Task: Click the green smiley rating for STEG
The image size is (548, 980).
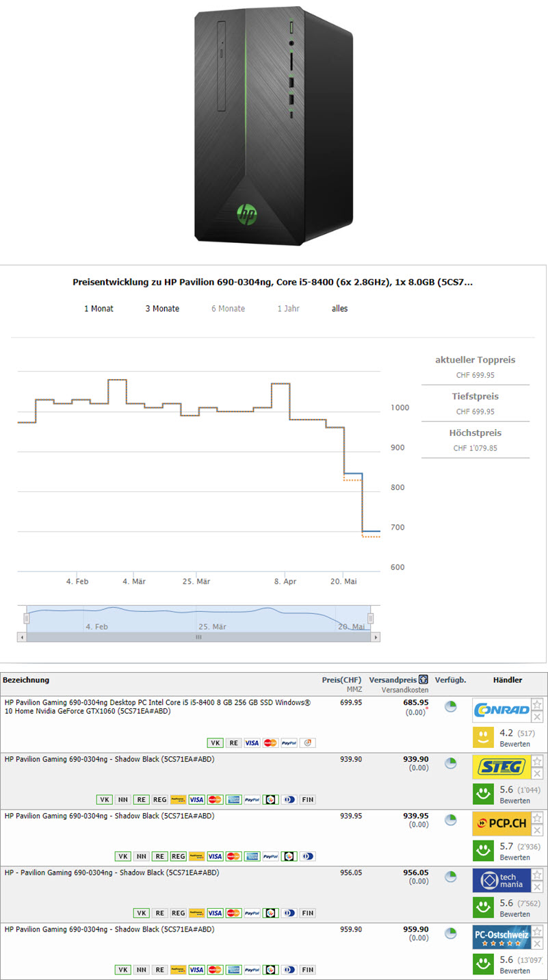Action: tap(484, 794)
